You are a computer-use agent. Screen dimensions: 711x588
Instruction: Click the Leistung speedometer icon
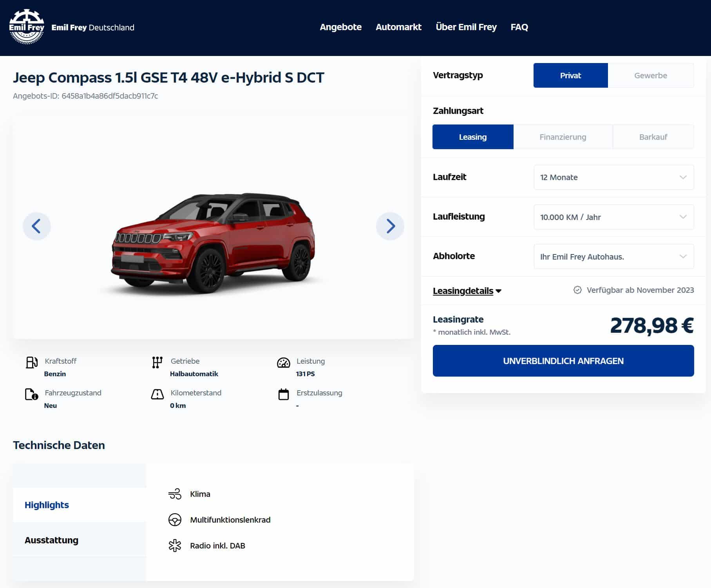coord(284,363)
